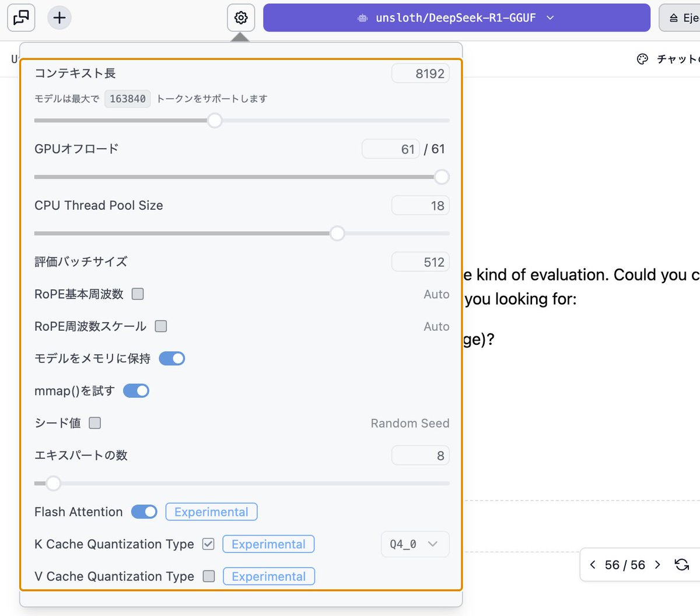Toggle mmap()を試す switch

136,391
